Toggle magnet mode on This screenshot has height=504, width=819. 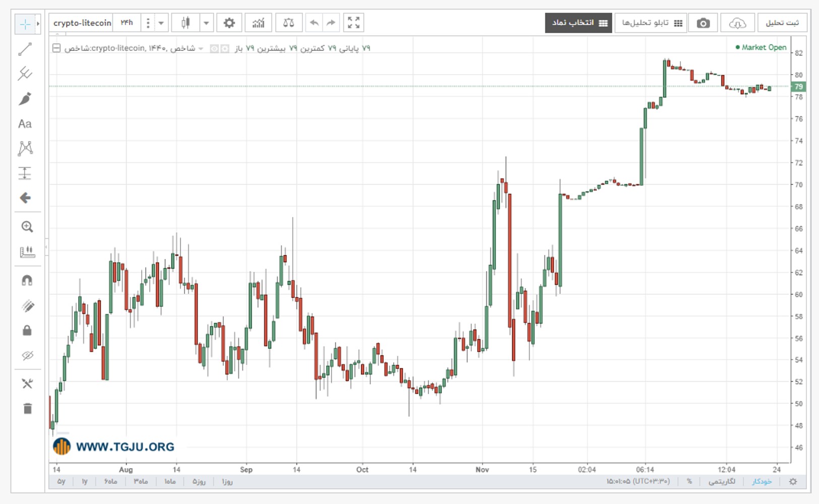(27, 280)
